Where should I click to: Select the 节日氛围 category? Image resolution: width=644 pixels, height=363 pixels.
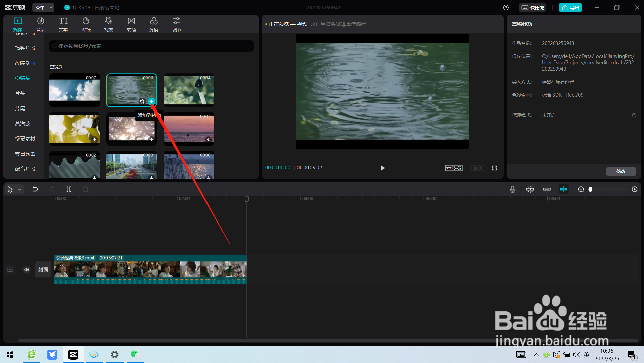[25, 154]
